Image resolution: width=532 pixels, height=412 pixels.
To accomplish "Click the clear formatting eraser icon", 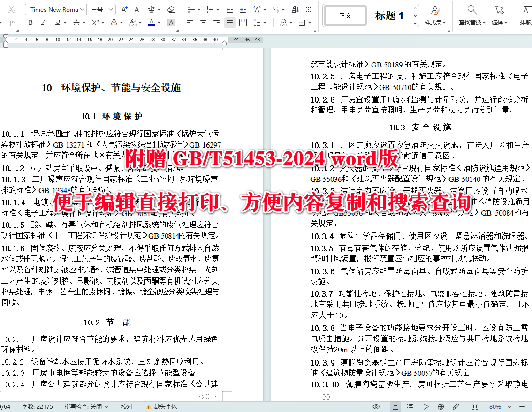I will click(x=171, y=9).
